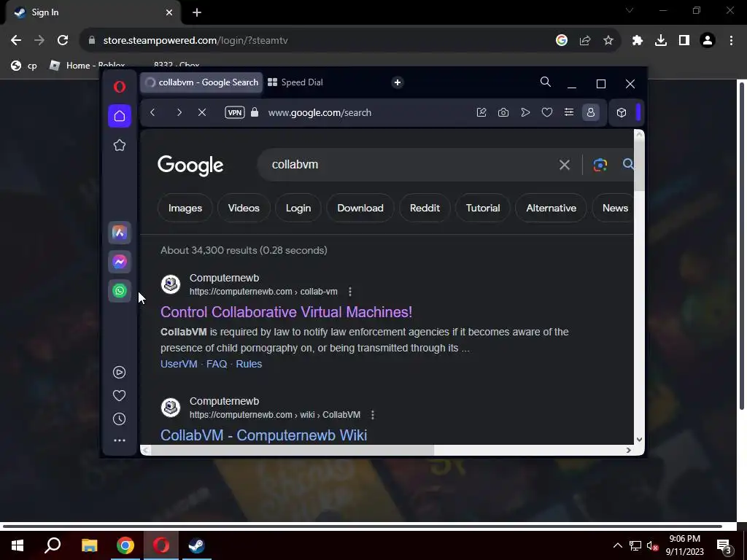Select the Reddit filter chip
Image resolution: width=747 pixels, height=560 pixels.
point(425,208)
